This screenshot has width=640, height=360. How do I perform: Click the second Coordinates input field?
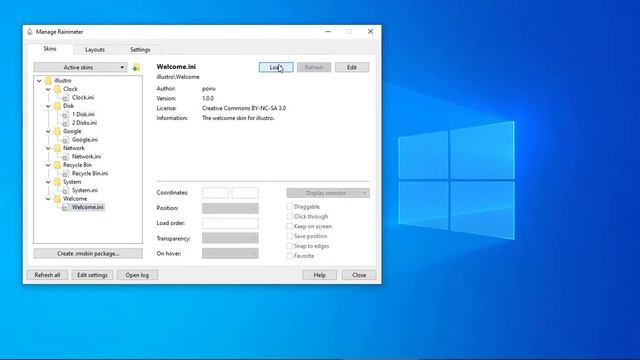pyautogui.click(x=245, y=193)
